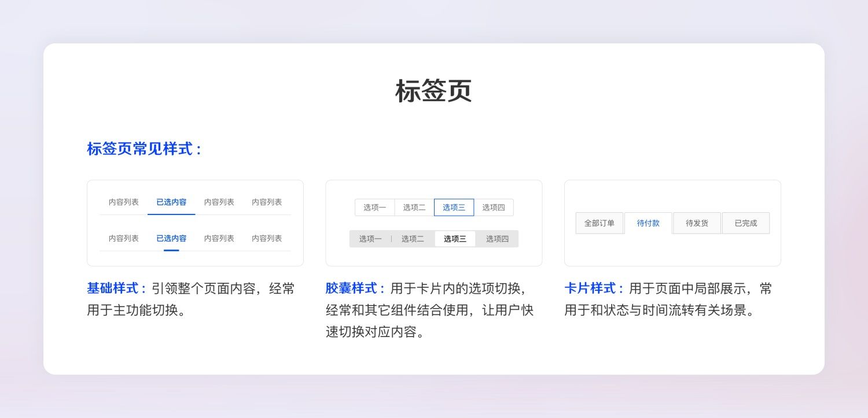
Task: Open the 全部订单 card tab
Action: (599, 223)
